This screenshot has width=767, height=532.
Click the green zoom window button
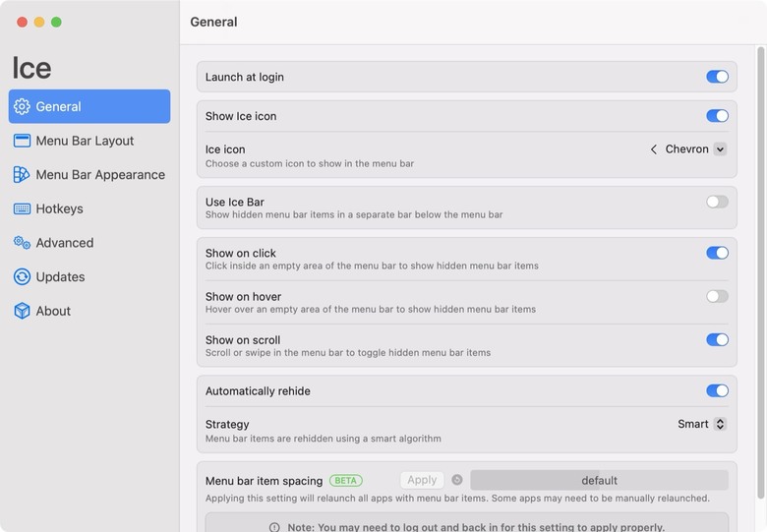[56, 22]
